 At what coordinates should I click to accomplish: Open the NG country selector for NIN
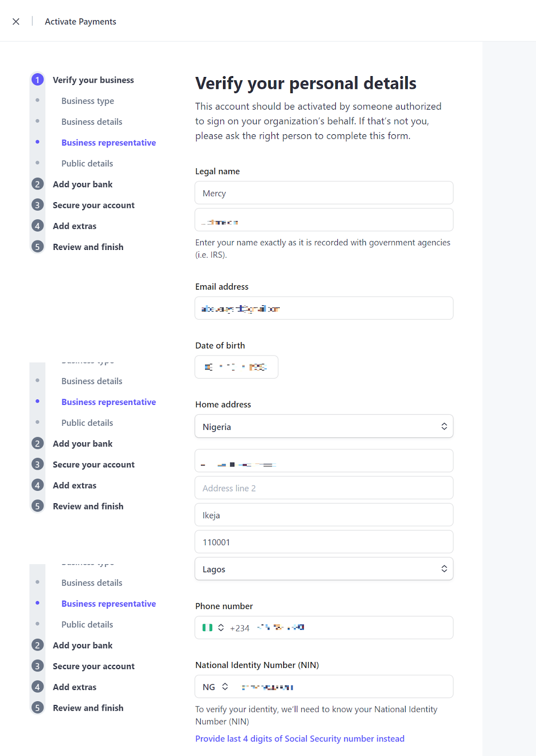coord(216,687)
